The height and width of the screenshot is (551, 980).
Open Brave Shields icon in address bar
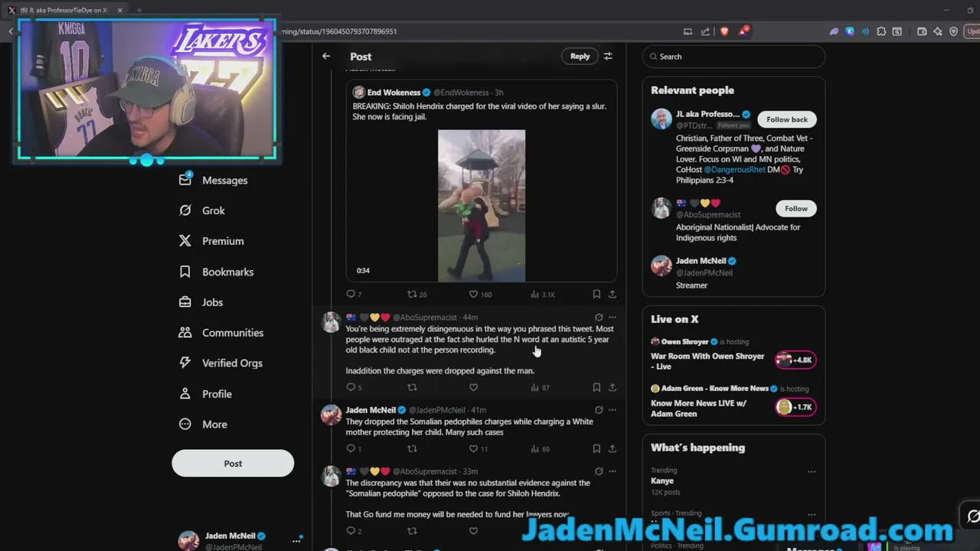pos(724,31)
